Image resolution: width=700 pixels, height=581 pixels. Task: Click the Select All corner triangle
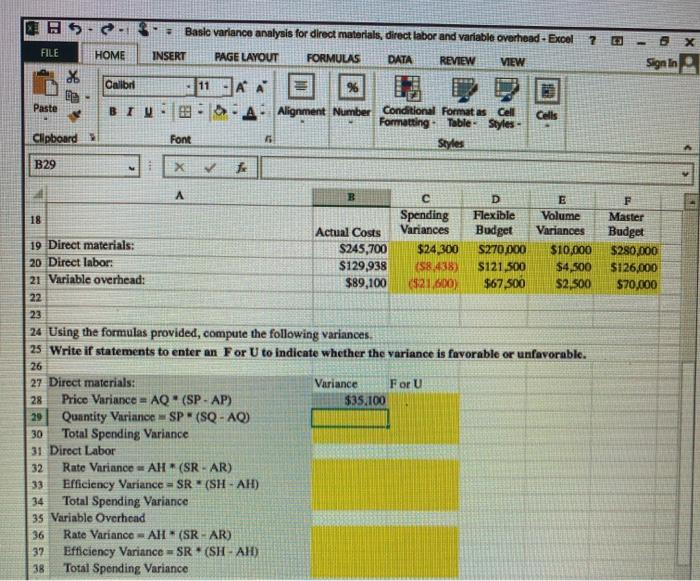(38, 194)
